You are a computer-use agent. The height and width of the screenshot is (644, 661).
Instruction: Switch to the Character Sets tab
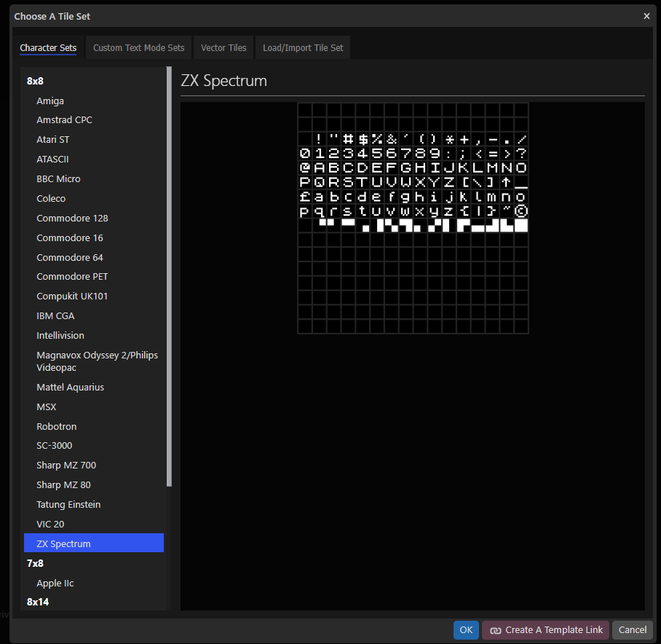coord(48,47)
